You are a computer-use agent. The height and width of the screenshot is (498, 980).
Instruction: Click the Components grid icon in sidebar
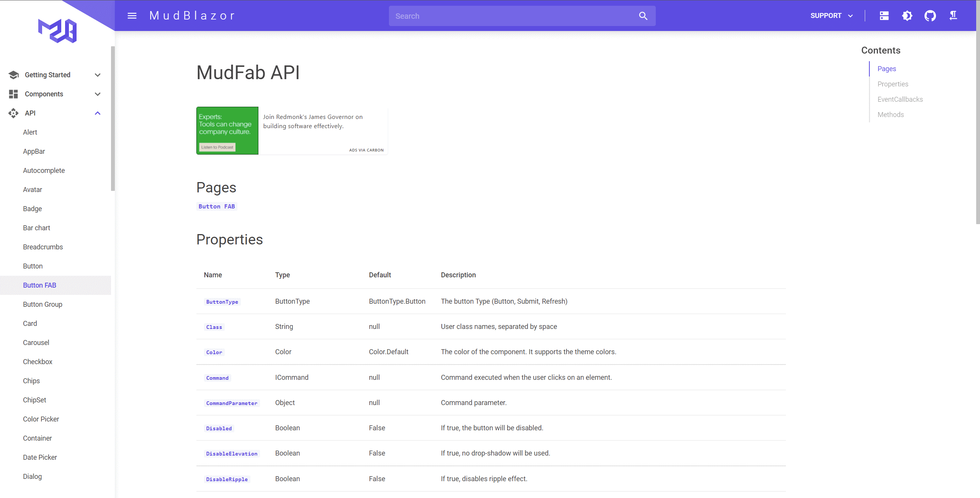click(x=13, y=94)
